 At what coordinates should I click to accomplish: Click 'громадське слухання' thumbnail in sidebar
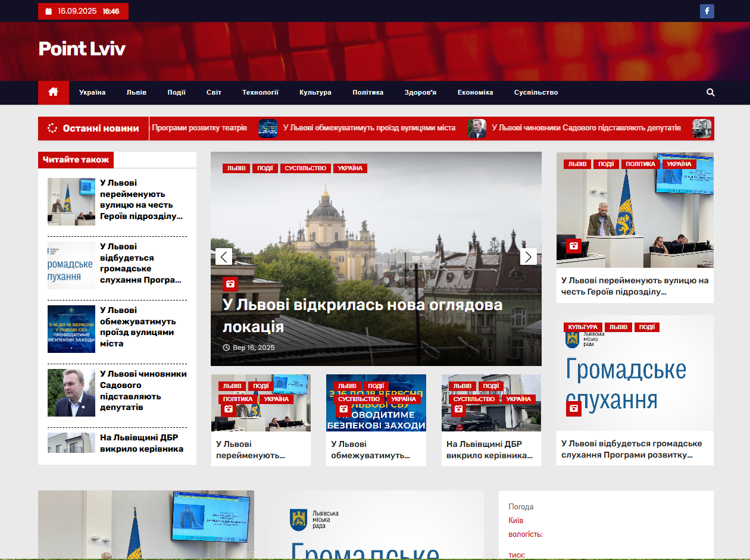(71, 265)
